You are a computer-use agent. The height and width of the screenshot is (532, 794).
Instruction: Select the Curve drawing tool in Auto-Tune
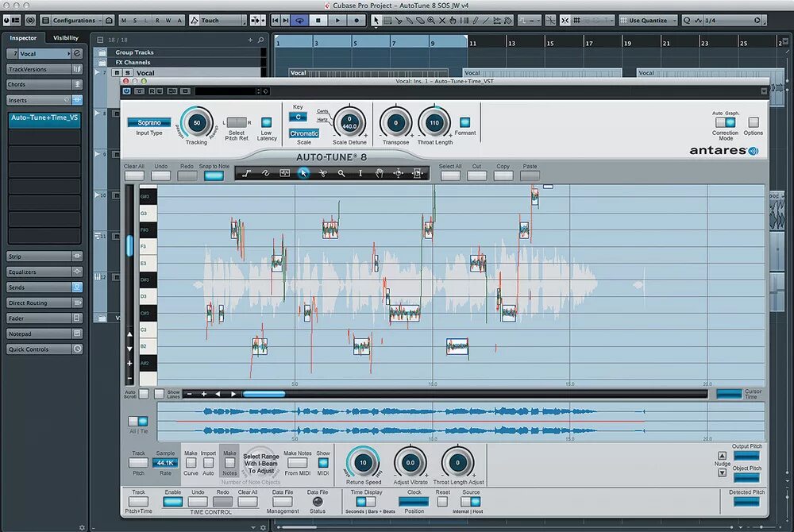265,173
